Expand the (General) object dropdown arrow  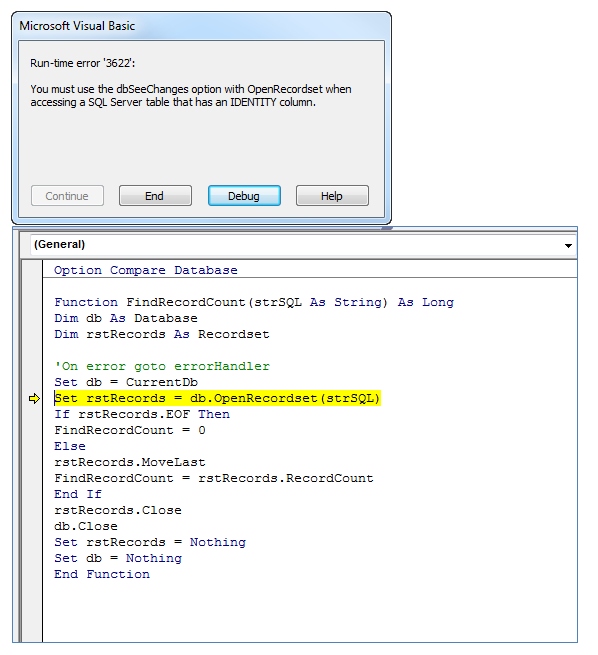point(568,245)
